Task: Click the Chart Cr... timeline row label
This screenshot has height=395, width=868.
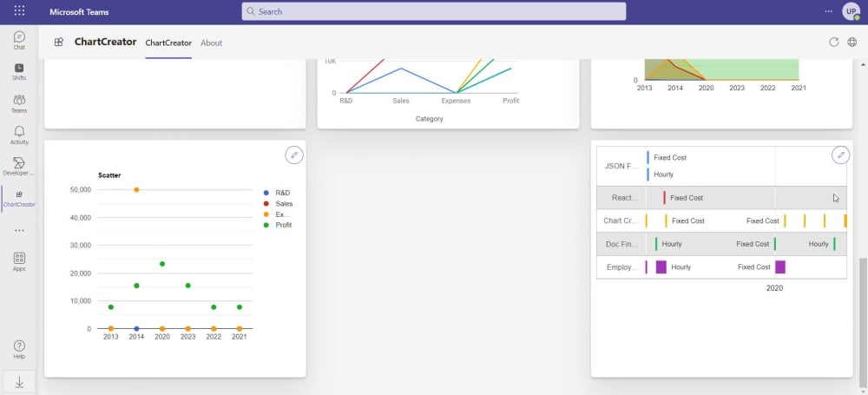Action: click(x=621, y=221)
